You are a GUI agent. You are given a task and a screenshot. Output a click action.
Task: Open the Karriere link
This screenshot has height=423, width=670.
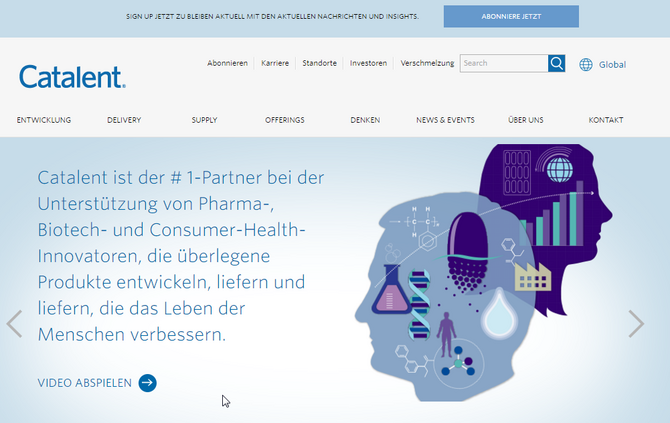pos(275,63)
